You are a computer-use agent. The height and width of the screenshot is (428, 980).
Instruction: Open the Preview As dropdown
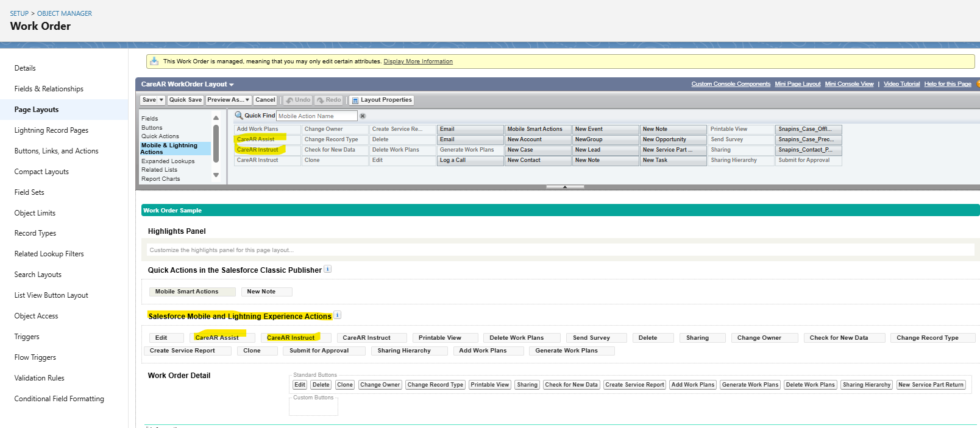pos(228,100)
